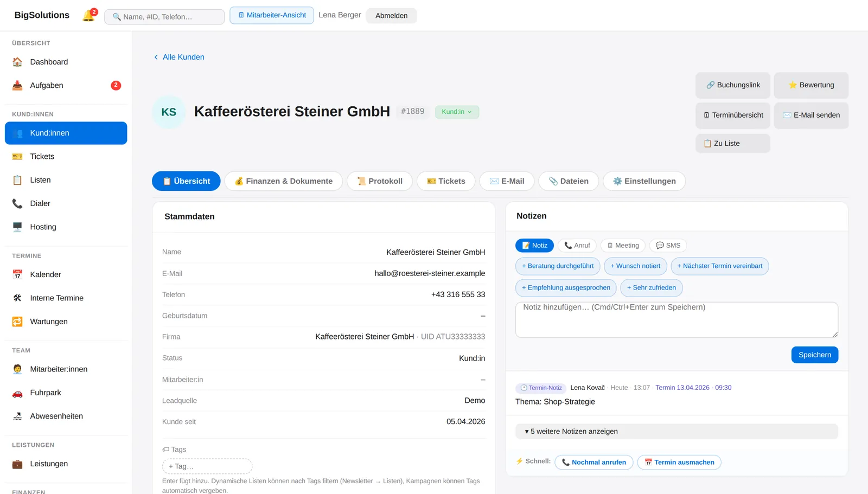Image resolution: width=868 pixels, height=494 pixels.
Task: Switch to the Finanzen & Dokumente tab
Action: [x=283, y=181]
